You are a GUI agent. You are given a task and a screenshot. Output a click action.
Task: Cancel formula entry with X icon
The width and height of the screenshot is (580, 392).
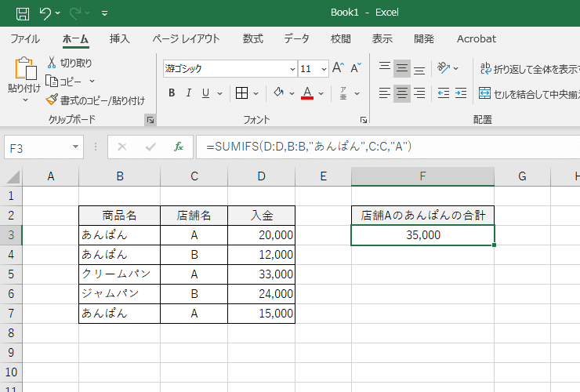[122, 147]
